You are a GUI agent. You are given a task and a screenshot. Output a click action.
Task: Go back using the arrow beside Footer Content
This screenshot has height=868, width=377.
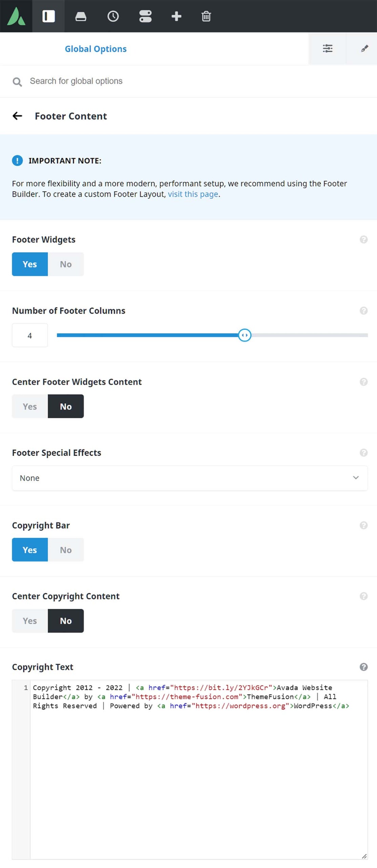[x=17, y=116]
